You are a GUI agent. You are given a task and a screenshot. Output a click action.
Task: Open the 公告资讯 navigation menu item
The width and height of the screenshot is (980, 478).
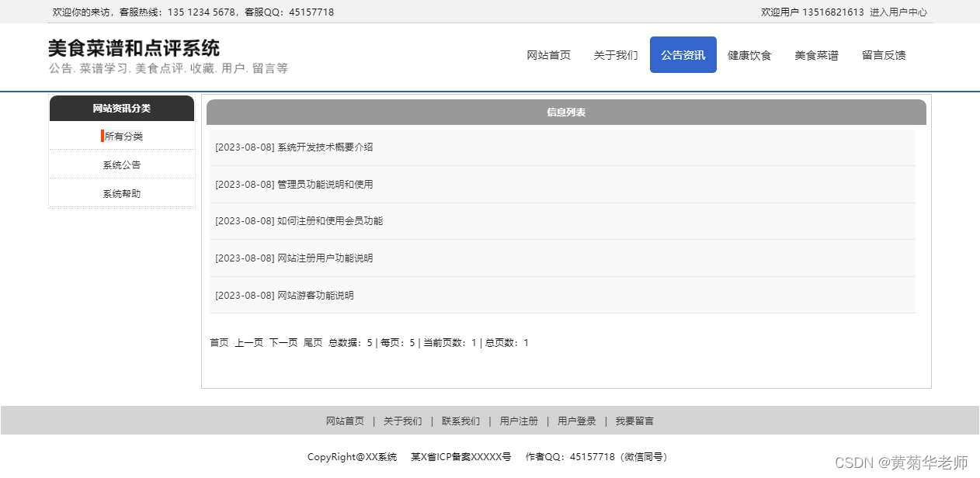click(x=683, y=54)
